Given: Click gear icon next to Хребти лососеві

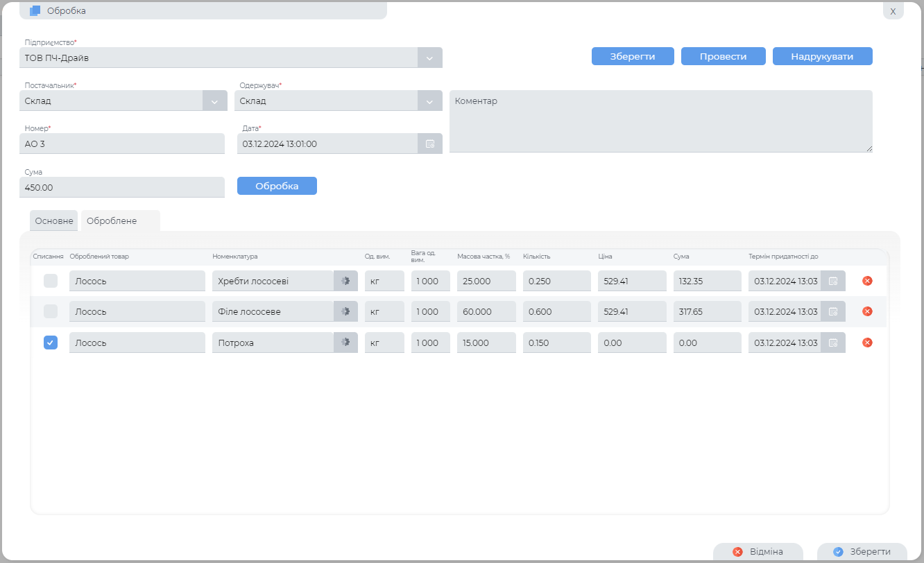Looking at the screenshot, I should [x=345, y=281].
